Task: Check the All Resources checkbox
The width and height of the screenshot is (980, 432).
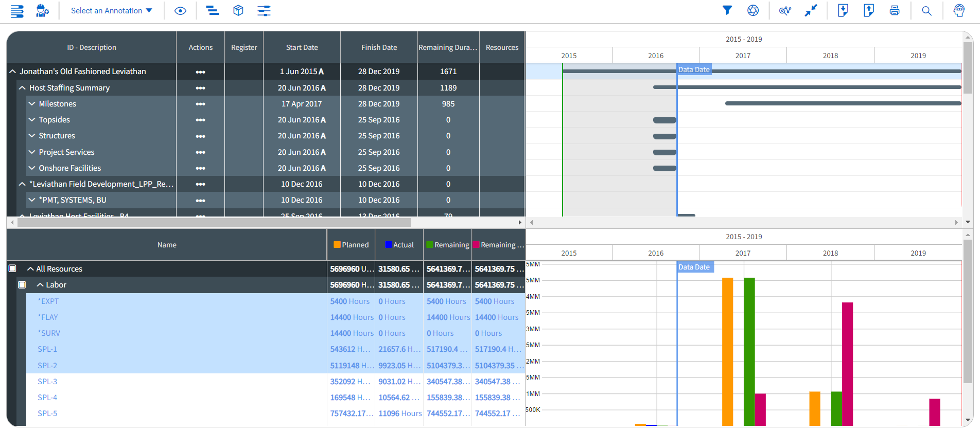Action: pos(13,268)
